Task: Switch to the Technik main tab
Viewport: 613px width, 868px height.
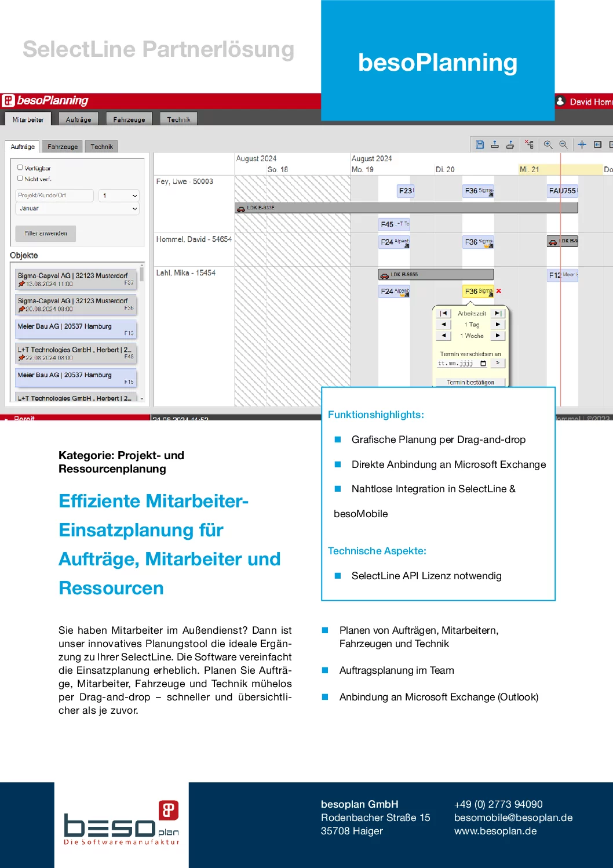Action: [178, 119]
